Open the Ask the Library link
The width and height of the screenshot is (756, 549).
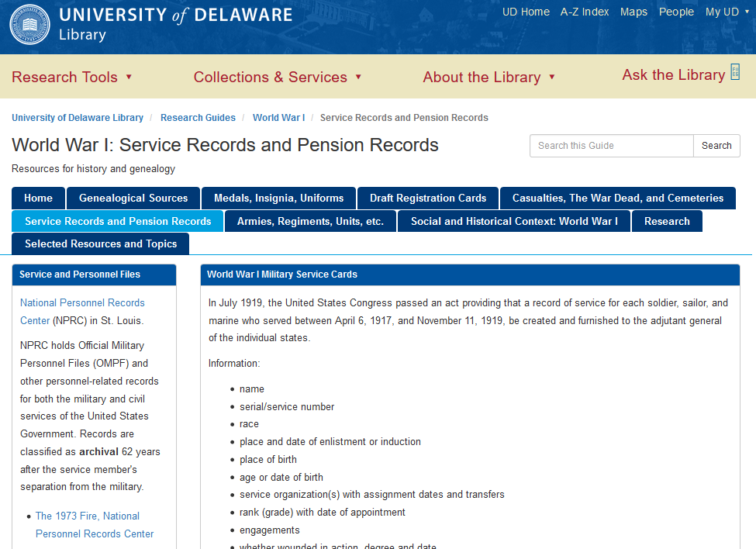pos(674,74)
